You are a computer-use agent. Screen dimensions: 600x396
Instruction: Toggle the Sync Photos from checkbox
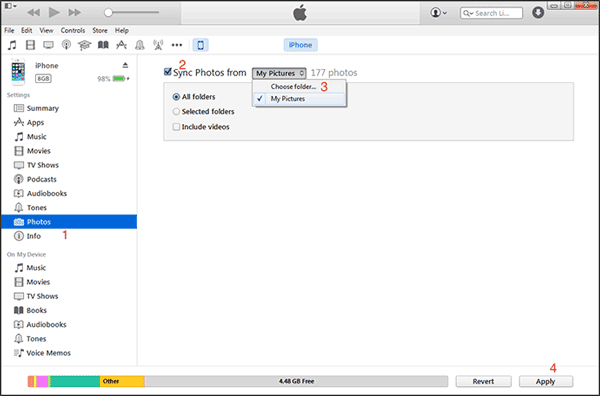(x=167, y=72)
